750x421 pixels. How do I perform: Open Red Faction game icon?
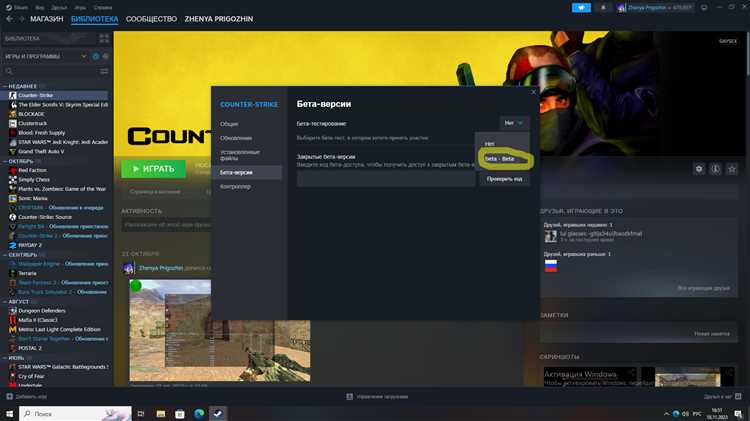point(13,170)
